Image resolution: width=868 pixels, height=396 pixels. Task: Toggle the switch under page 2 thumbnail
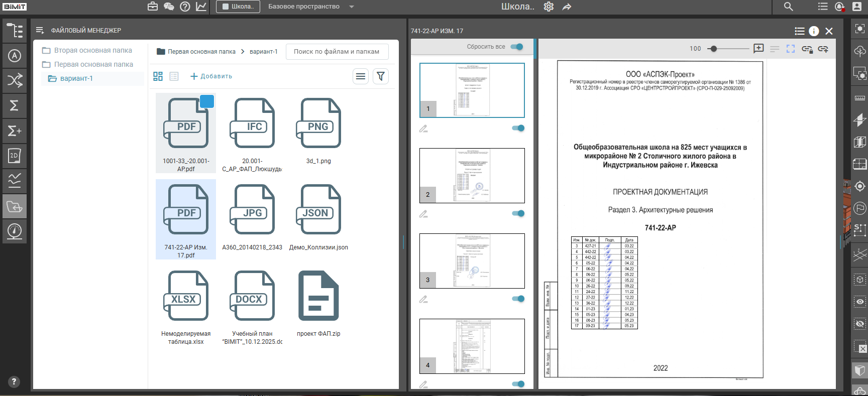(518, 213)
